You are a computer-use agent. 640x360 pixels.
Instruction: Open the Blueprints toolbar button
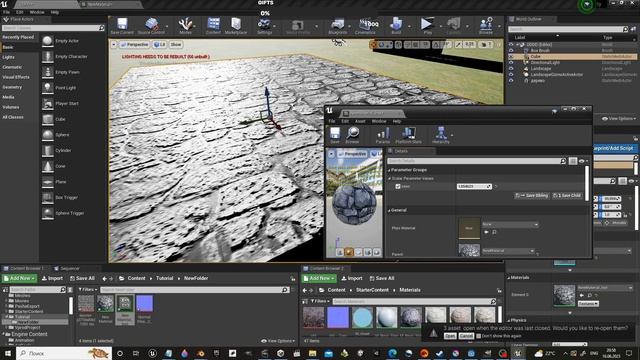[x=338, y=26]
